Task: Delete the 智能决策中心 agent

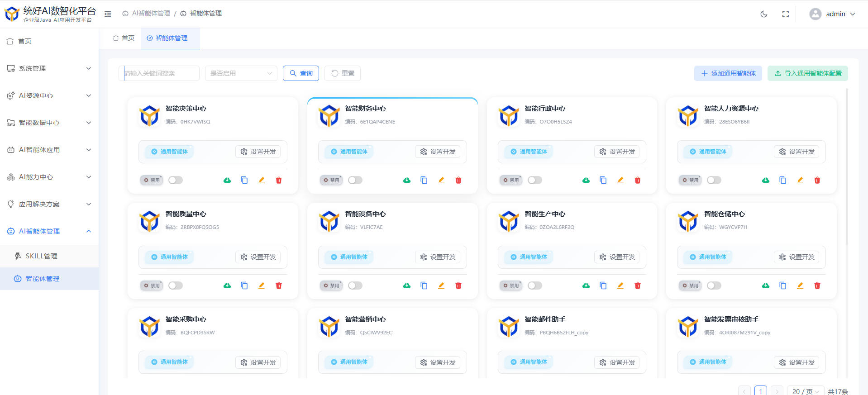Action: (x=279, y=180)
